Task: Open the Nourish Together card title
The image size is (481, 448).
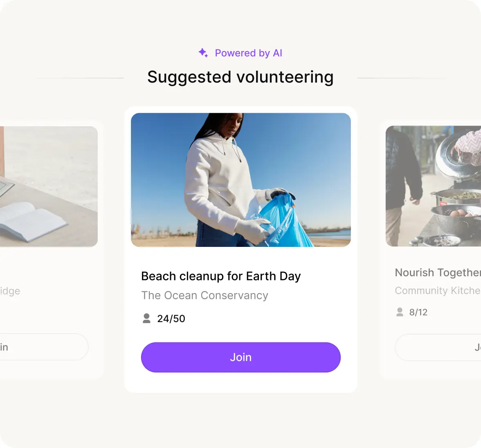Action: click(x=438, y=272)
